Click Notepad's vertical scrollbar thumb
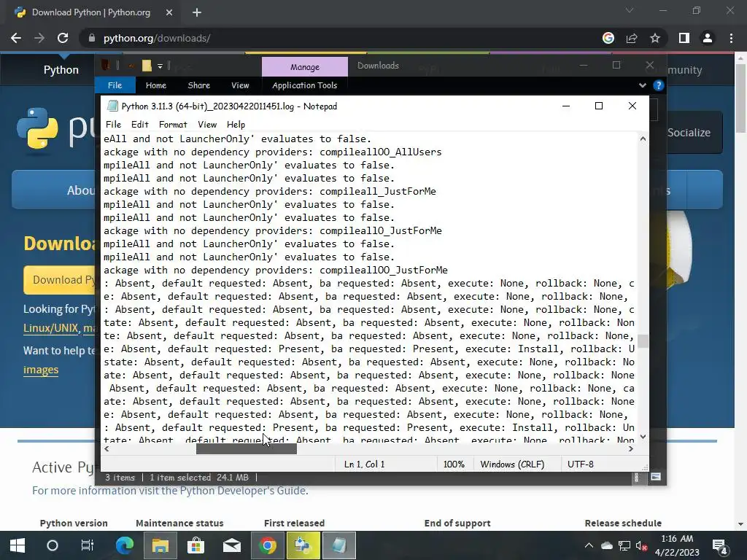The height and width of the screenshot is (560, 747). (643, 341)
